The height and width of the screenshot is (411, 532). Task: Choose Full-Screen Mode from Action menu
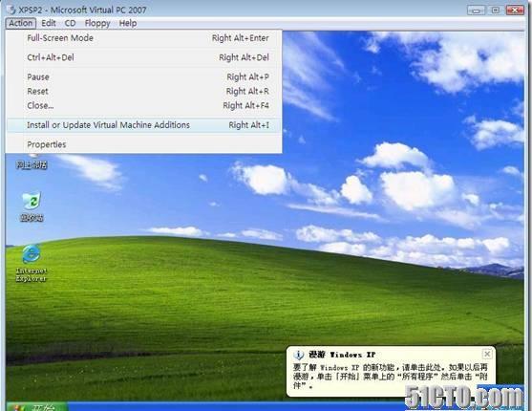point(144,38)
